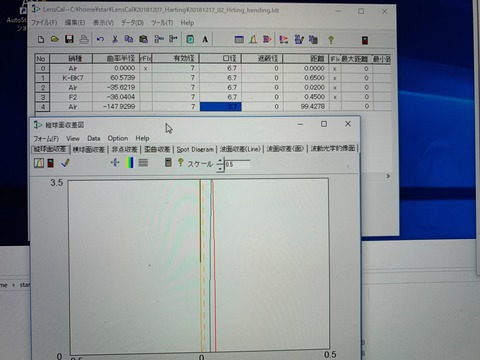Switch to the 歪曲収差 tab
The width and height of the screenshot is (480, 360).
click(157, 149)
